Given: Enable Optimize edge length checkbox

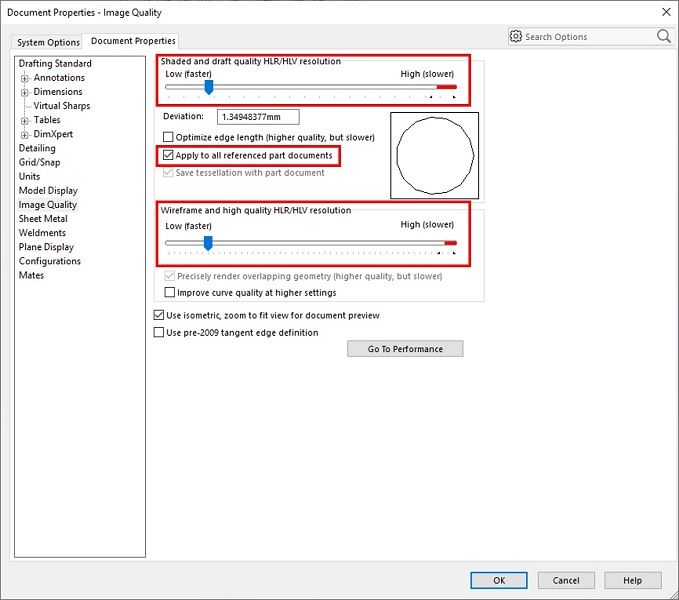Looking at the screenshot, I should coord(168,137).
